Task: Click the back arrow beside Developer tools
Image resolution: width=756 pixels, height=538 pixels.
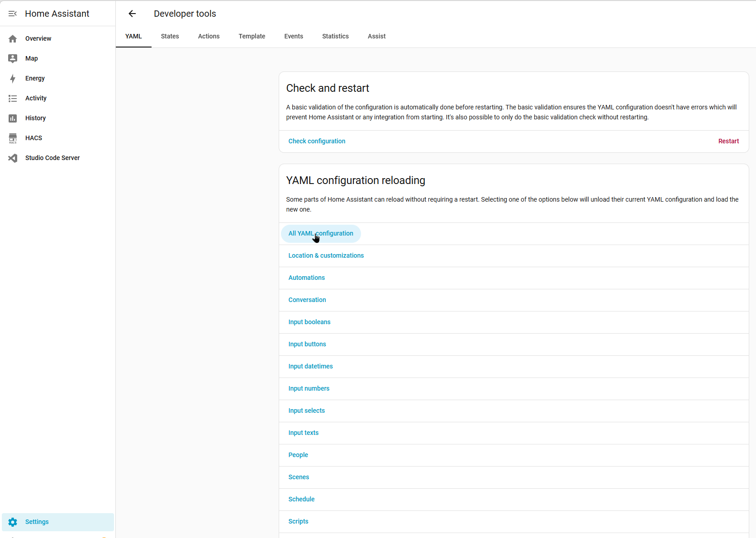Action: tap(132, 14)
